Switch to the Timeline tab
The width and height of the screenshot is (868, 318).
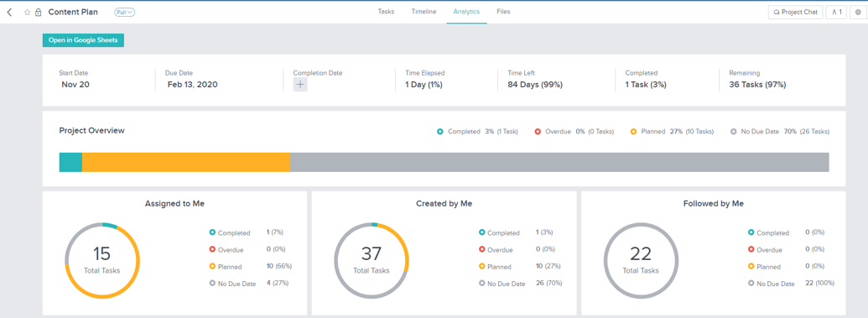pos(424,12)
